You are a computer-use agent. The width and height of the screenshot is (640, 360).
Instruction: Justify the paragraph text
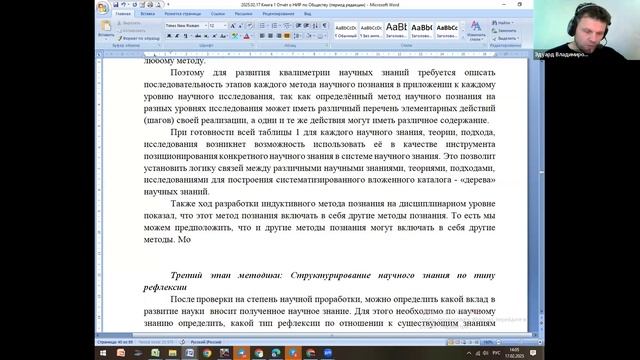(287, 36)
